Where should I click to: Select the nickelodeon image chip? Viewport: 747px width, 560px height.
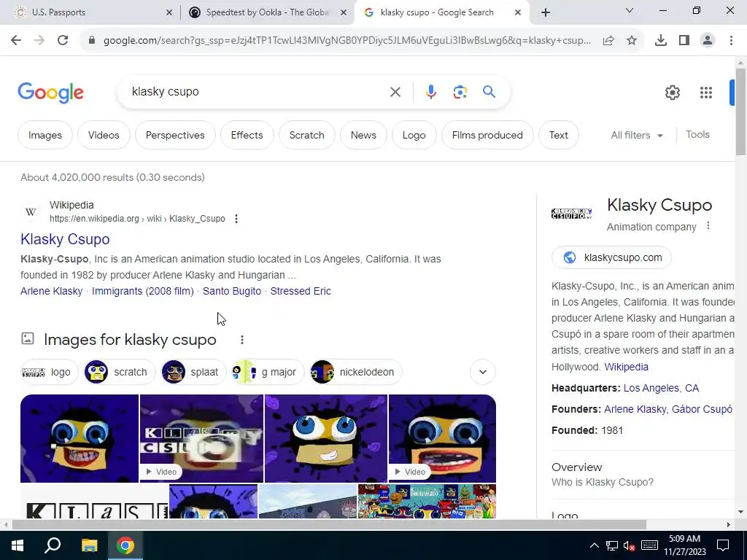[x=356, y=372]
